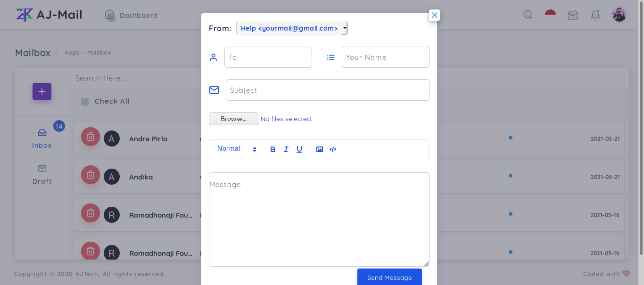The height and width of the screenshot is (285, 644).
Task: Click the purple plus compose button
Action: coord(42,91)
